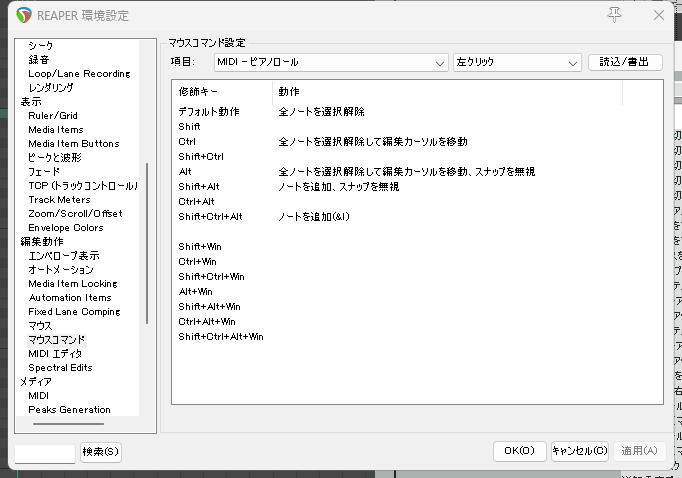Screen dimensions: 682x478
Task: Click the キャンセル(C) button
Action: [x=580, y=451]
